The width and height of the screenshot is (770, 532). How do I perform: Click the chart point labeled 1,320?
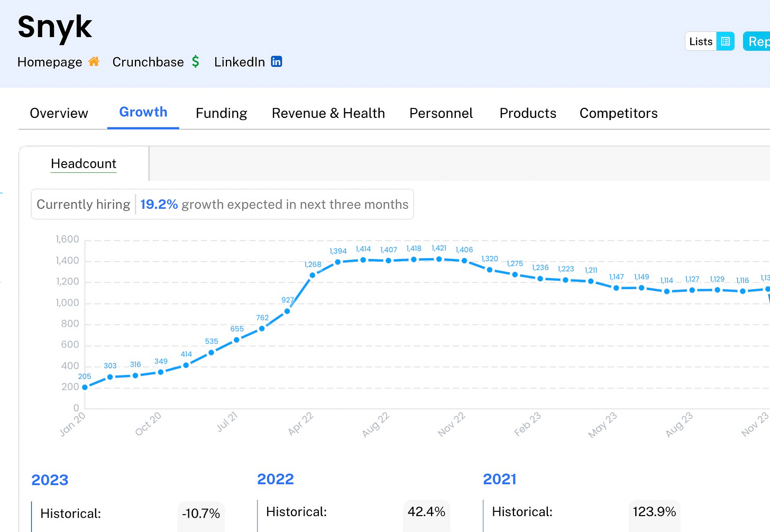click(x=490, y=270)
